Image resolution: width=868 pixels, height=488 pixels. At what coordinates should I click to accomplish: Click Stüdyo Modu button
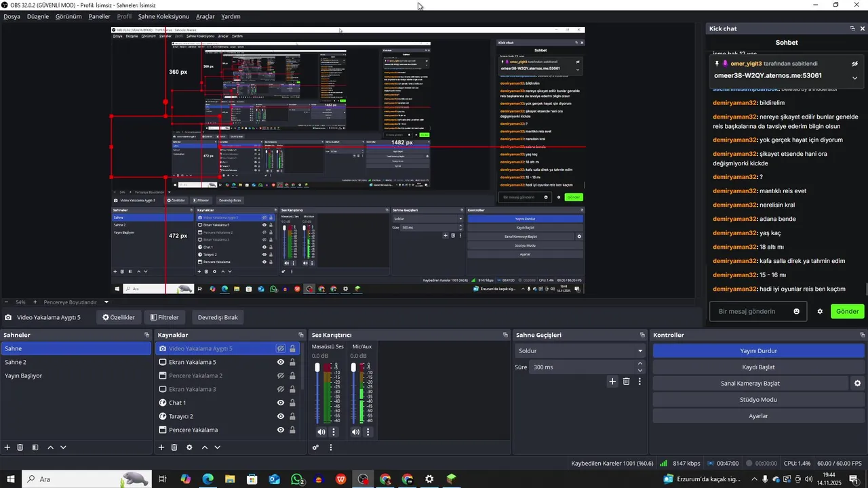click(x=759, y=400)
